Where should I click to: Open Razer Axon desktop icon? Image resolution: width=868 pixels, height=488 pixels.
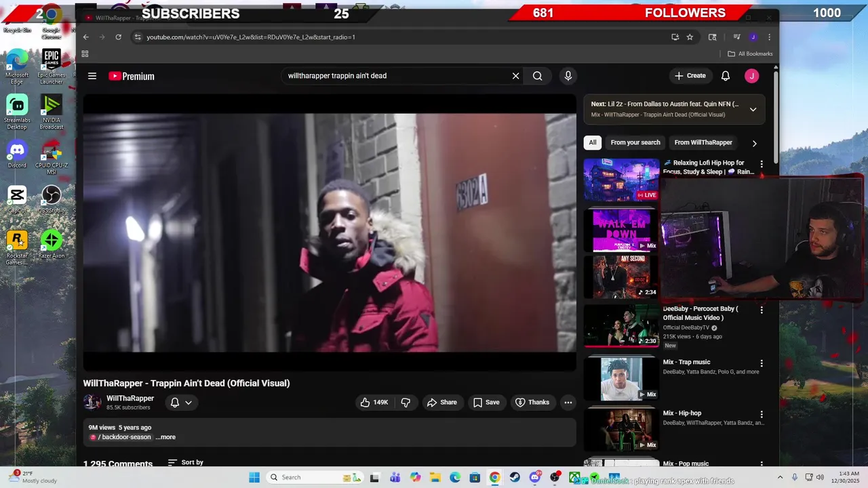pyautogui.click(x=52, y=245)
